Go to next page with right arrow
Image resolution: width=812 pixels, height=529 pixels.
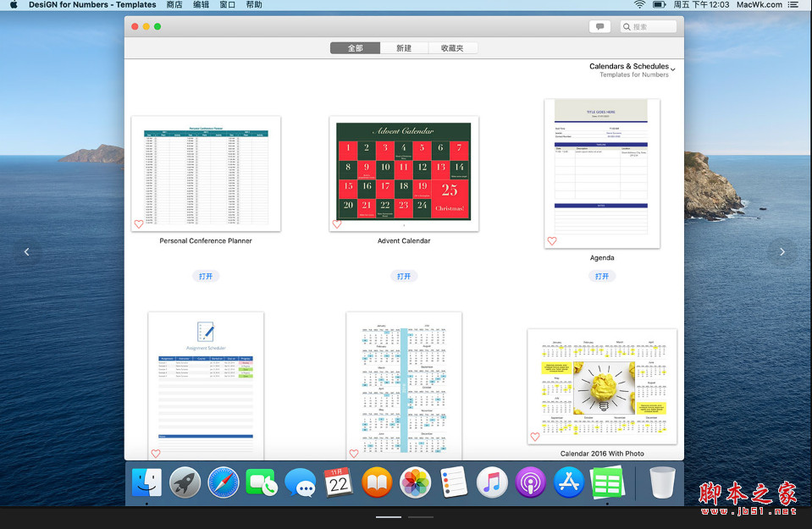pos(782,251)
